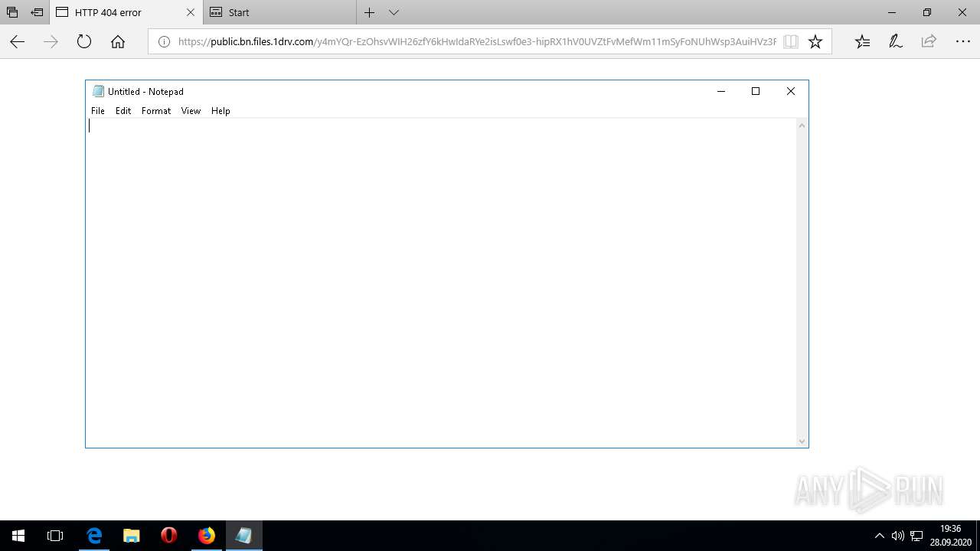Add this page to favorites
Viewport: 980px width, 551px height.
click(x=815, y=42)
